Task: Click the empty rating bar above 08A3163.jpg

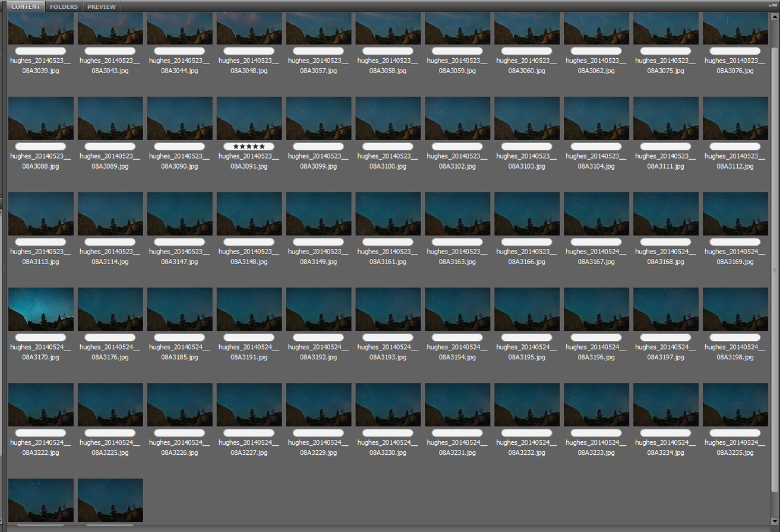Action: point(457,242)
